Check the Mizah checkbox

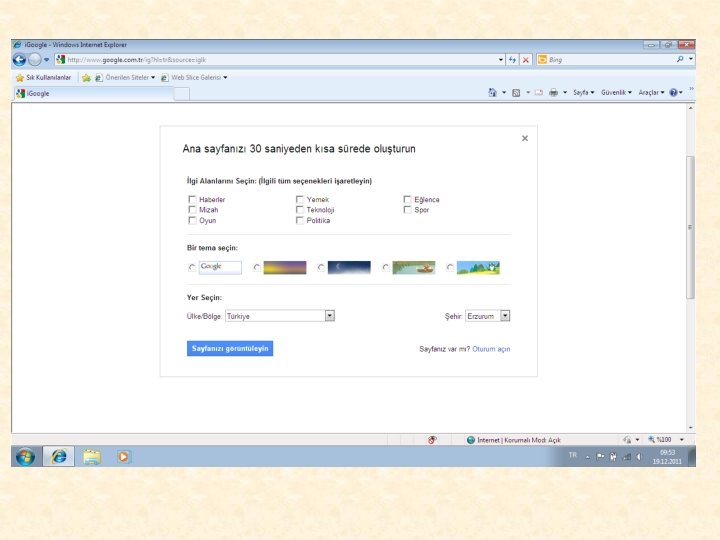pyautogui.click(x=192, y=209)
